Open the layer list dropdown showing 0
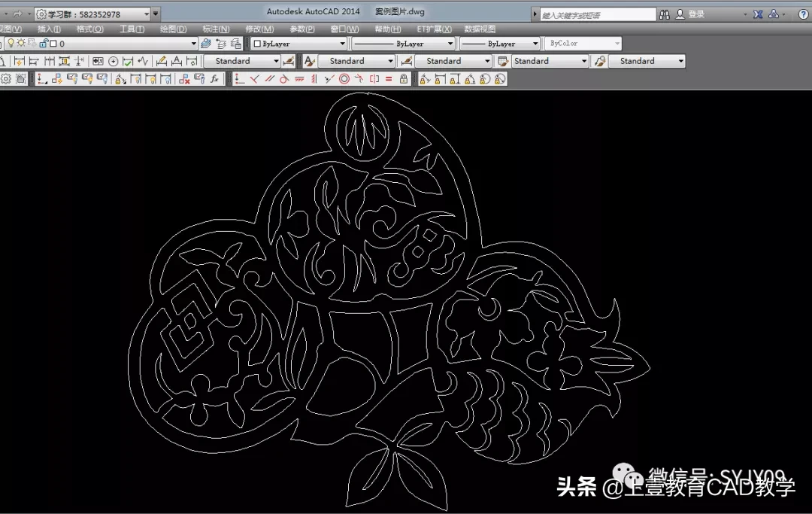Image resolution: width=812 pixels, height=514 pixels. coord(101,44)
